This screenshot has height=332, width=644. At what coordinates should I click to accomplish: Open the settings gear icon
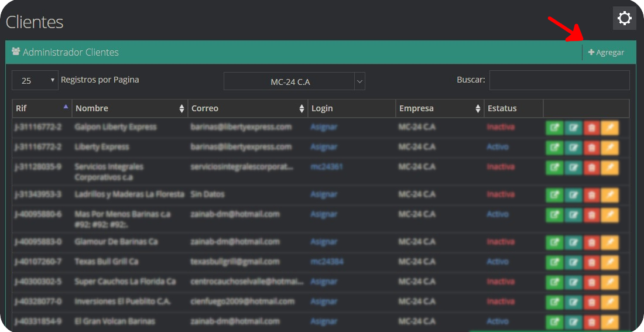point(625,18)
